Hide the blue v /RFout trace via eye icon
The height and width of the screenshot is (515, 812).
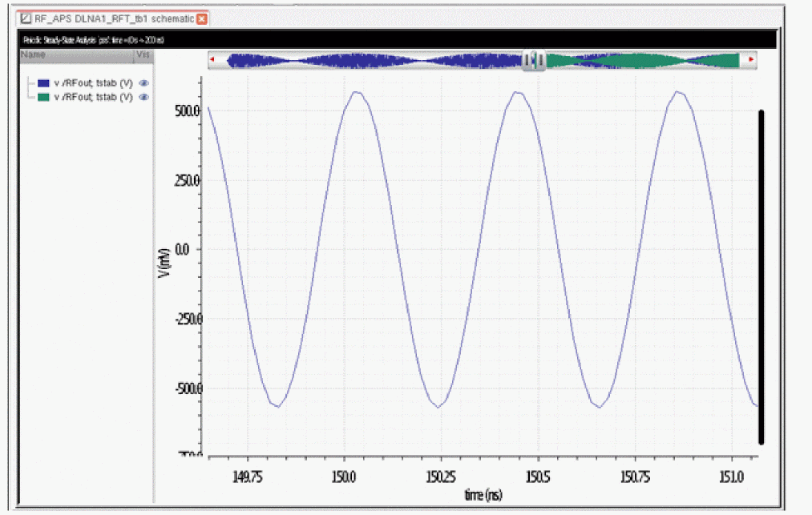pos(144,83)
